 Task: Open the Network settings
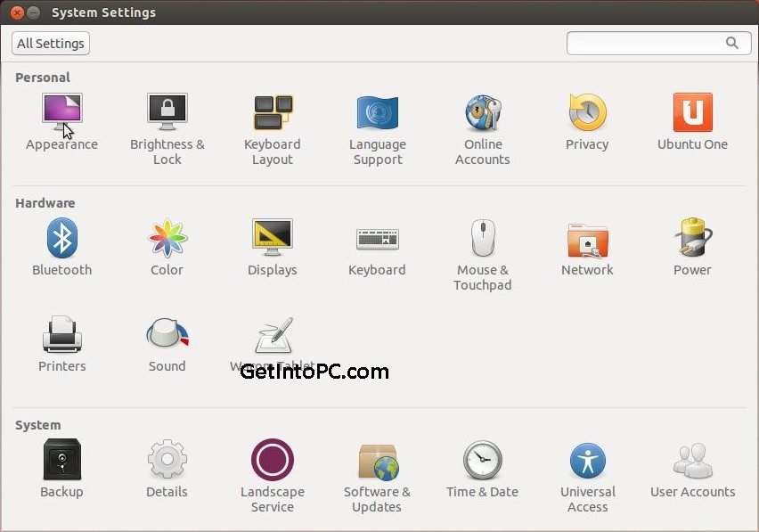[587, 237]
